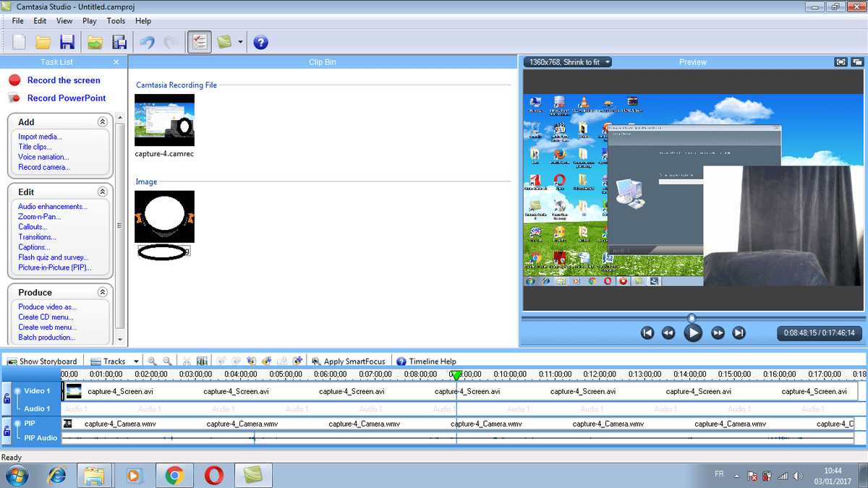Click the timeline zoom in magnifier

pos(152,361)
